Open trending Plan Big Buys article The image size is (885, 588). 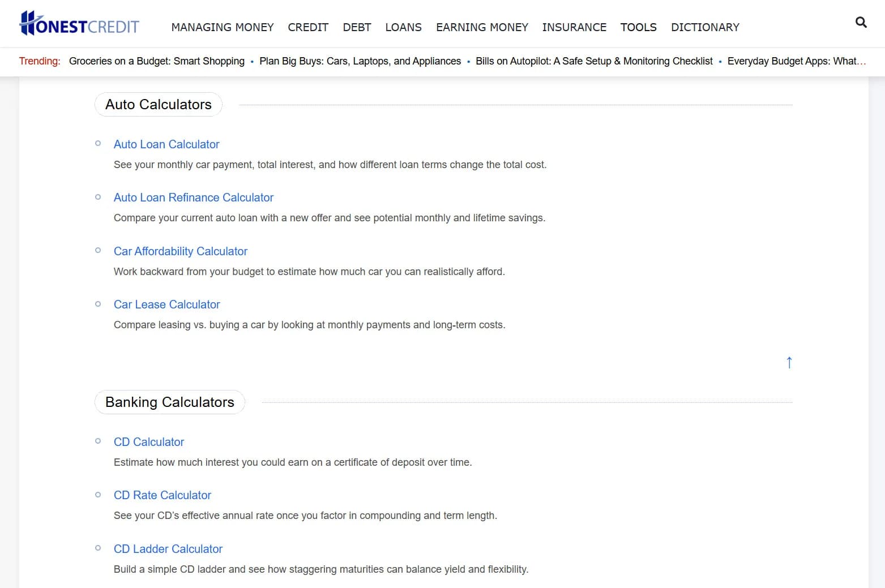(x=360, y=61)
